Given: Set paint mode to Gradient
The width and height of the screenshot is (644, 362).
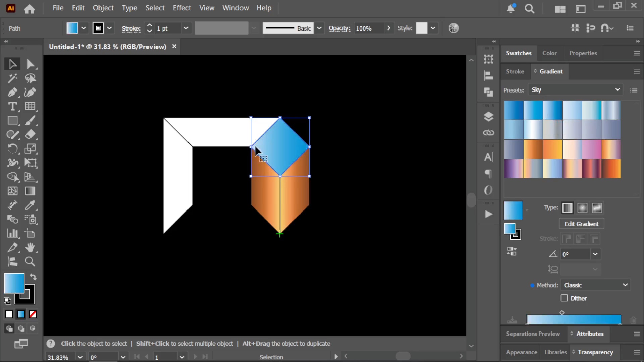Looking at the screenshot, I should tap(21, 314).
